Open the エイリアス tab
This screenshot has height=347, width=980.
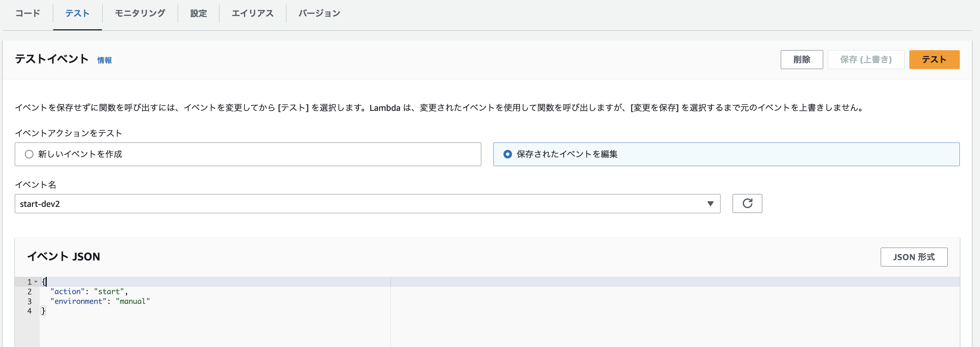253,13
